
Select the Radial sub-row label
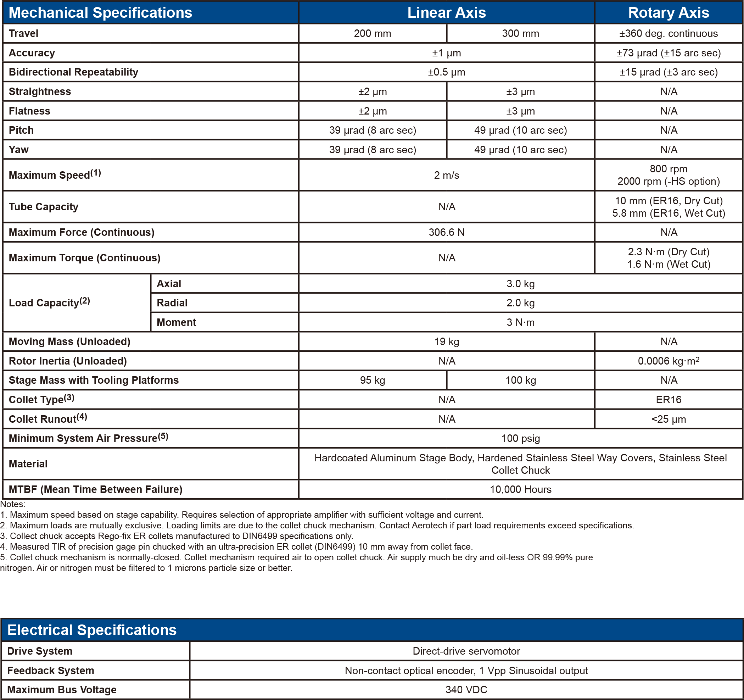(x=172, y=303)
